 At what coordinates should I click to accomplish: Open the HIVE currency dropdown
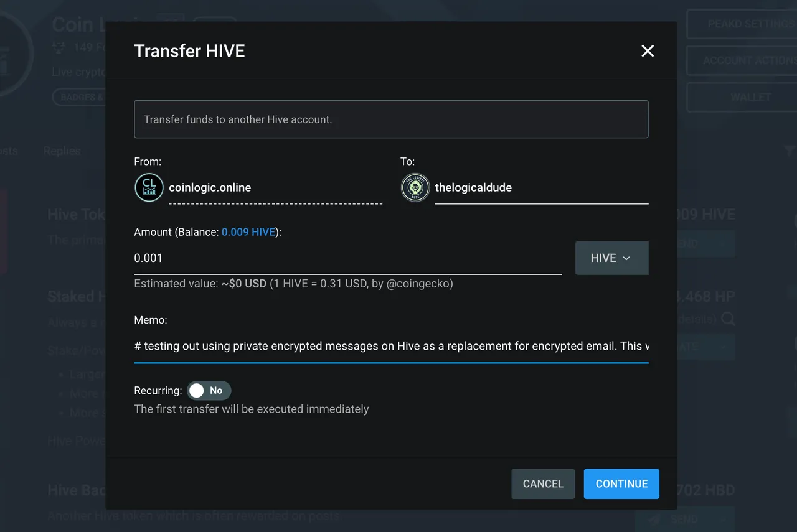(611, 258)
